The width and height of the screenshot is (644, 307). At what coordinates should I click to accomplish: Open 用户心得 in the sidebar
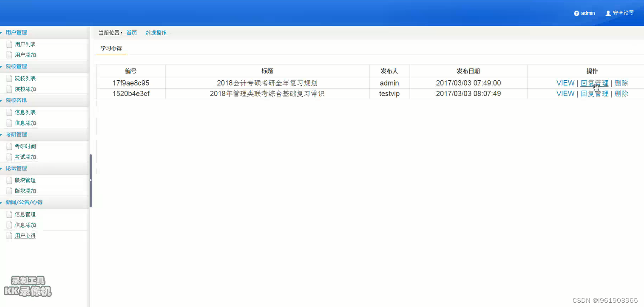[x=25, y=236]
